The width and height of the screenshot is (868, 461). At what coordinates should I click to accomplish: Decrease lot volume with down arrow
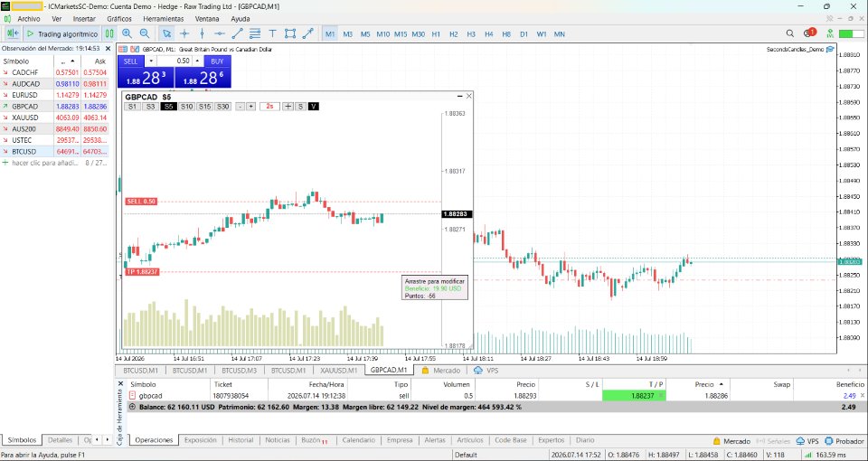151,61
